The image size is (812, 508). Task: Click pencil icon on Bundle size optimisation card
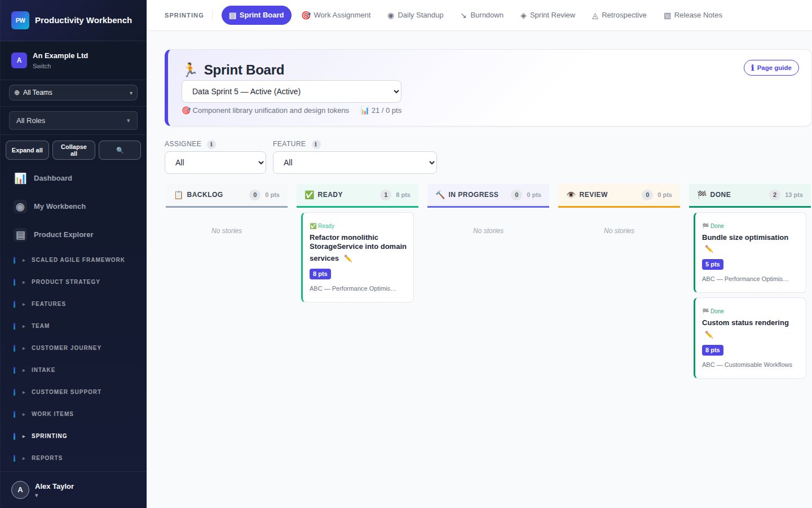709,249
